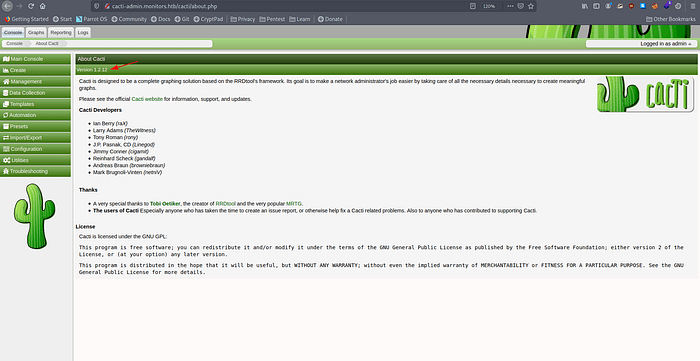Click the 120% zoom level indicator
Image resolution: width=700 pixels, height=361 pixels.
[489, 6]
